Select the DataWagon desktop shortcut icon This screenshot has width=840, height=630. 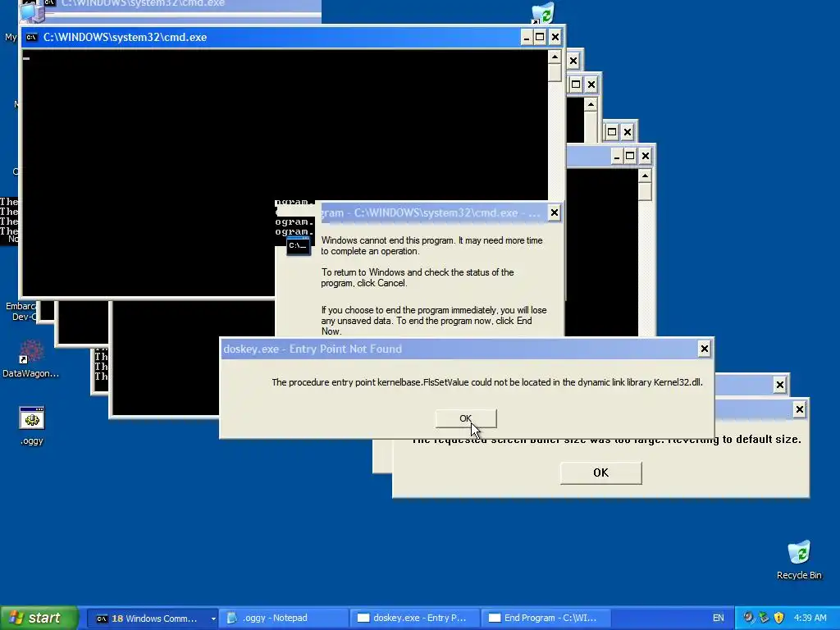pyautogui.click(x=31, y=359)
